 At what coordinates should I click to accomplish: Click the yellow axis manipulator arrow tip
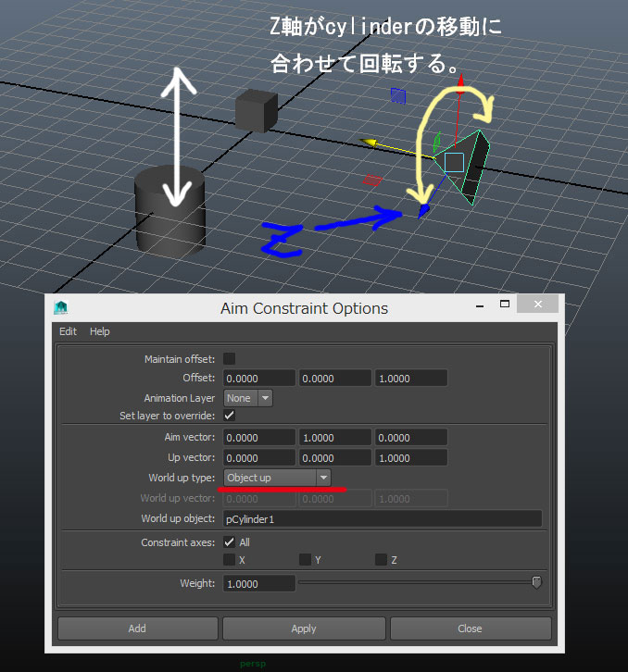[x=368, y=142]
